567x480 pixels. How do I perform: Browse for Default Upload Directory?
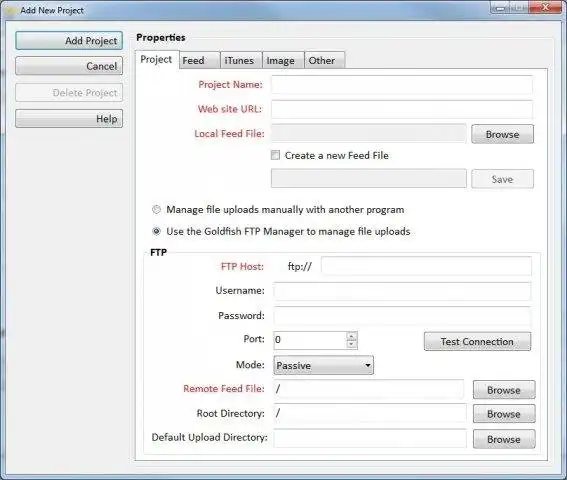click(504, 439)
